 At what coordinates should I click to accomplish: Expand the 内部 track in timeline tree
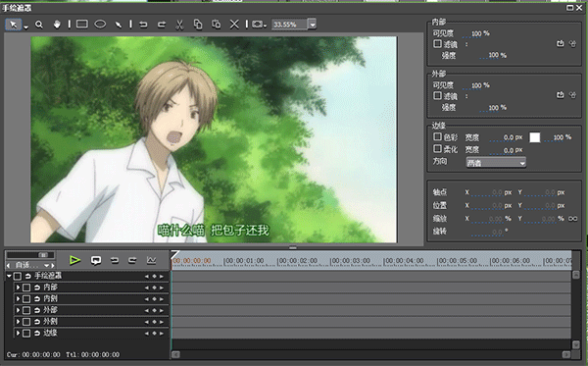coord(18,288)
